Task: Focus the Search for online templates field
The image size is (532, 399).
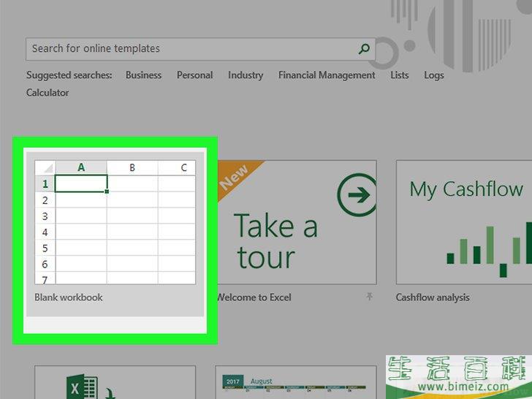Action: click(x=200, y=49)
